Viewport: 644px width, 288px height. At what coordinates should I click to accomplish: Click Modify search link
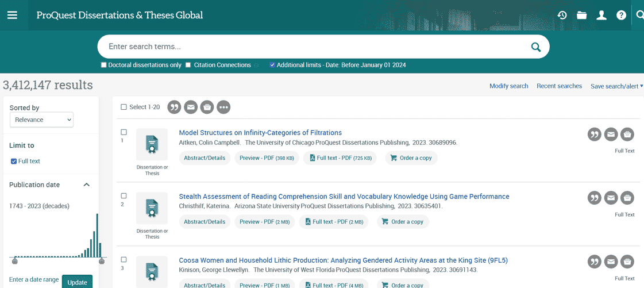coord(509,86)
